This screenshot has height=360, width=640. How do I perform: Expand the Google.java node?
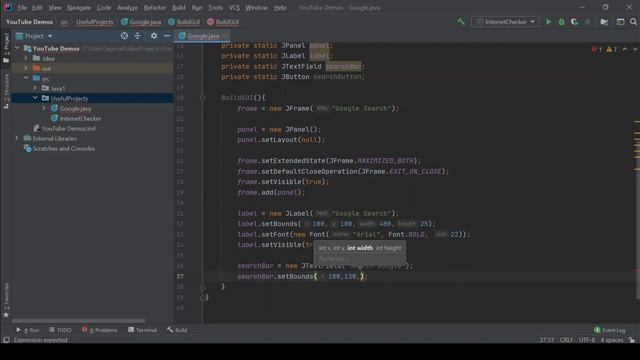[44, 108]
